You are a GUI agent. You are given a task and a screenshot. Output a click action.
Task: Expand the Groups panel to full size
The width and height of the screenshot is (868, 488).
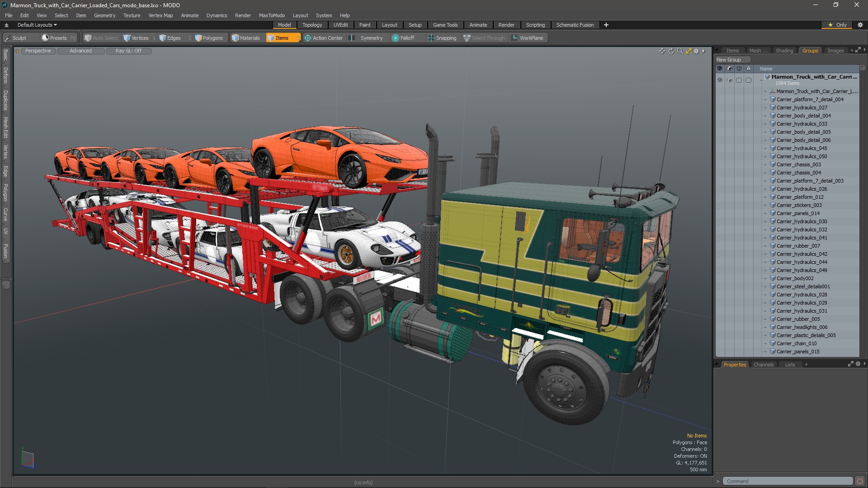tap(858, 50)
